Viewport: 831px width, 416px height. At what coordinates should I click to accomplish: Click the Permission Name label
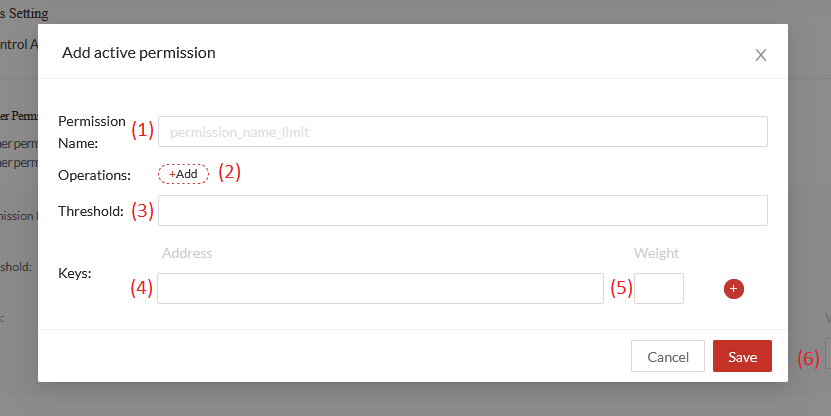click(x=92, y=132)
